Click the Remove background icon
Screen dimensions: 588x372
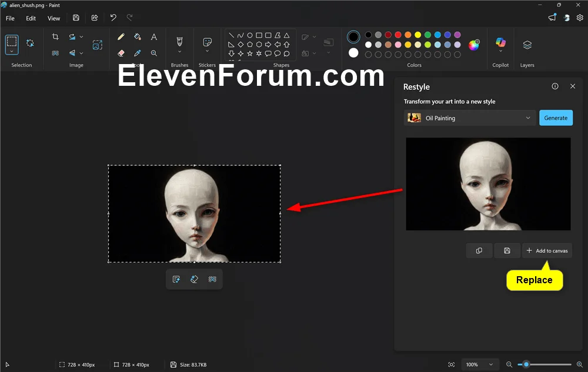point(55,53)
